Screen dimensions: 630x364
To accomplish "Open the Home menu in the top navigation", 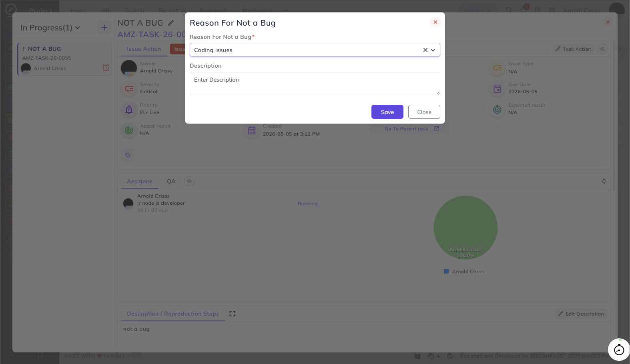I will [78, 10].
